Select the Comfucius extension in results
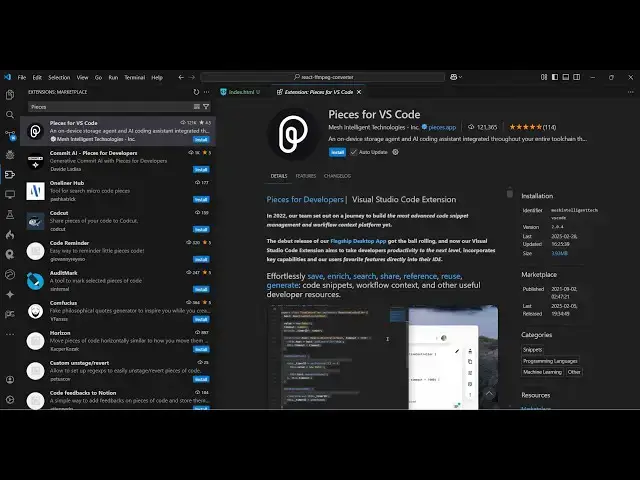 pyautogui.click(x=118, y=311)
